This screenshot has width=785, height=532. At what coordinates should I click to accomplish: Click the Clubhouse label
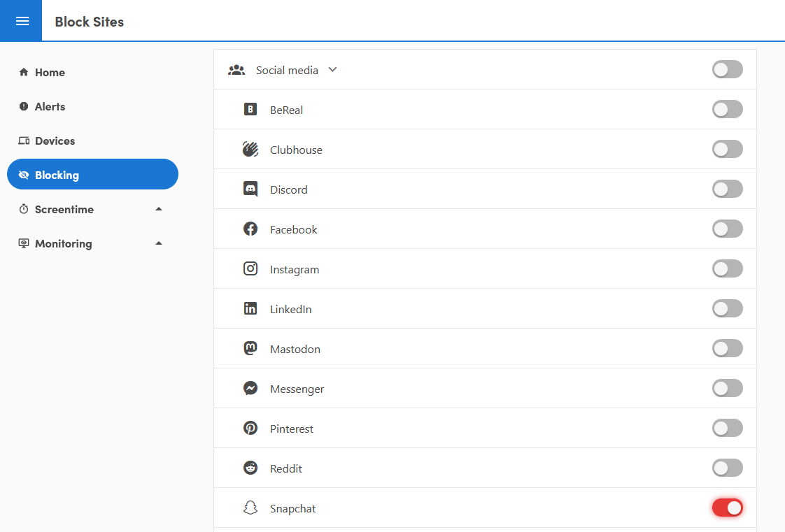point(296,150)
